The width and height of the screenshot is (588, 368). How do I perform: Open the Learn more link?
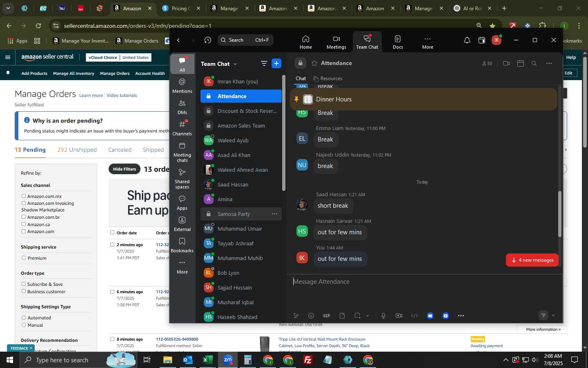(x=91, y=95)
